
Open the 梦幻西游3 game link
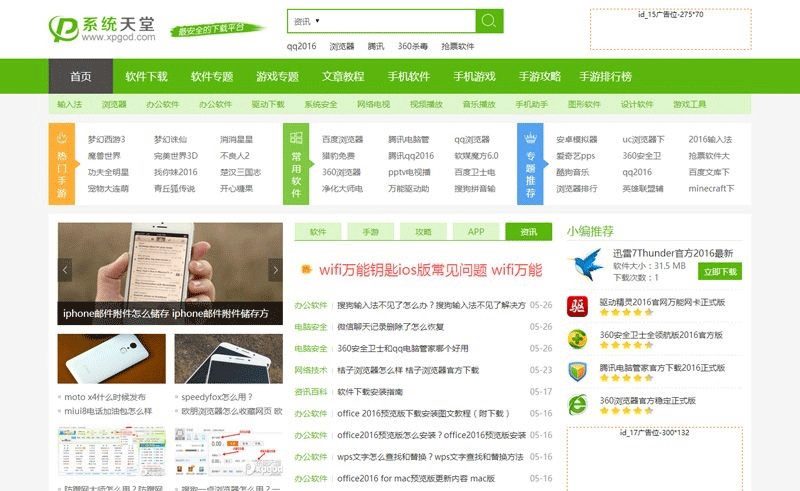106,139
